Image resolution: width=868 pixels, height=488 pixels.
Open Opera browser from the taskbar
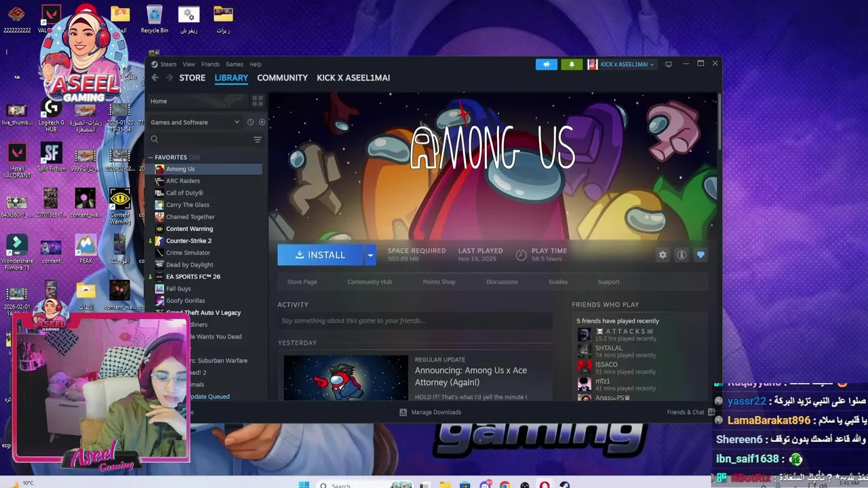tap(545, 485)
